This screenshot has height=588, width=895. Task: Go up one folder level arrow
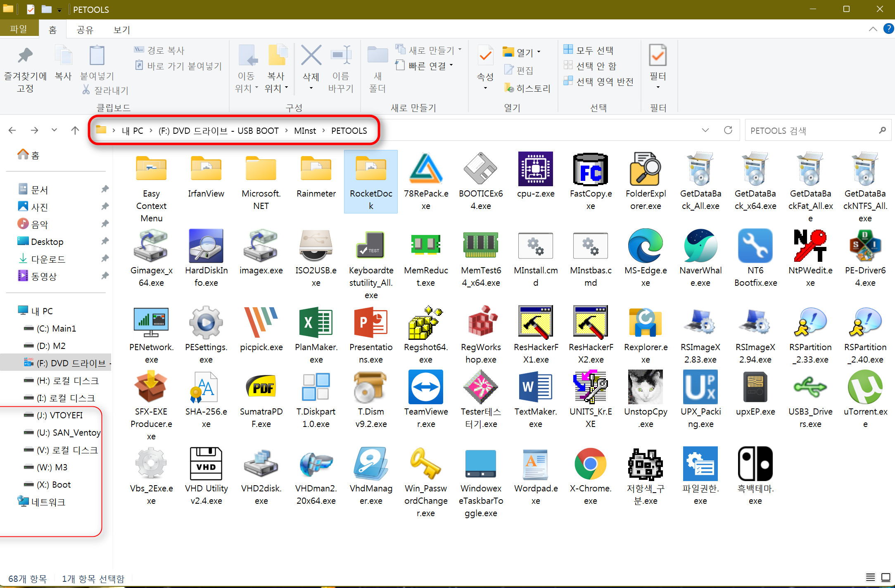[75, 130]
